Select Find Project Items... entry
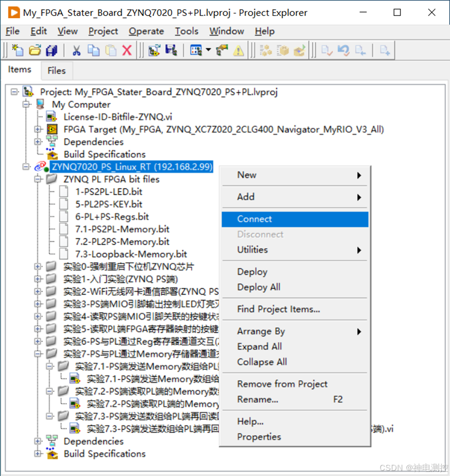 295,309
